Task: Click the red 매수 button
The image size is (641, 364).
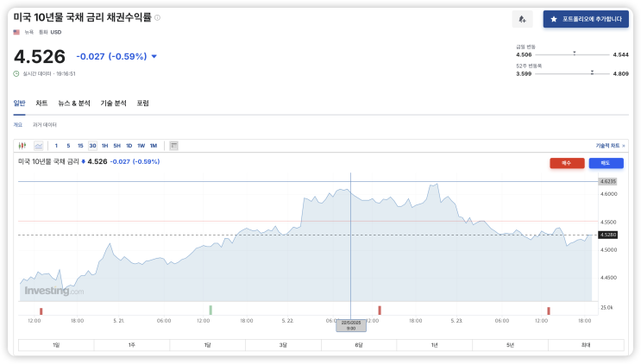Action: pos(567,163)
